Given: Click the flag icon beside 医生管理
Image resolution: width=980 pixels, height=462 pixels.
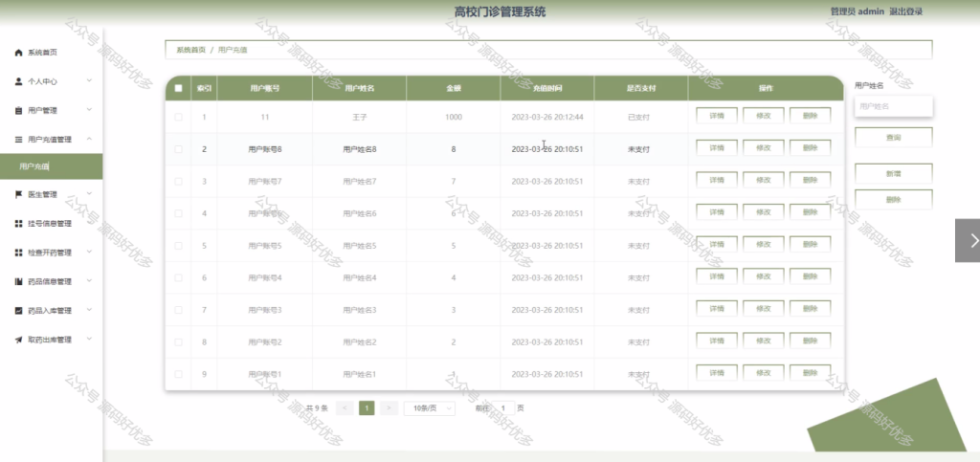Looking at the screenshot, I should (19, 195).
